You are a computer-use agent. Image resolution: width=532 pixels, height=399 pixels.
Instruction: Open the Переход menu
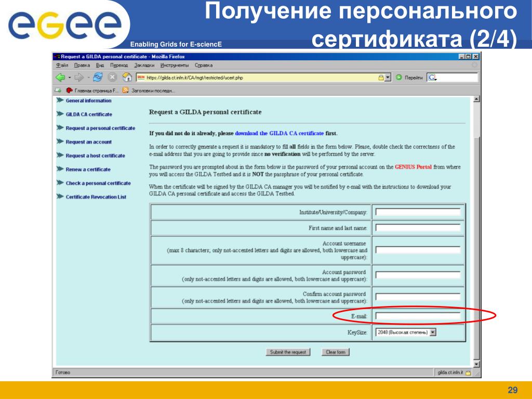click(119, 65)
